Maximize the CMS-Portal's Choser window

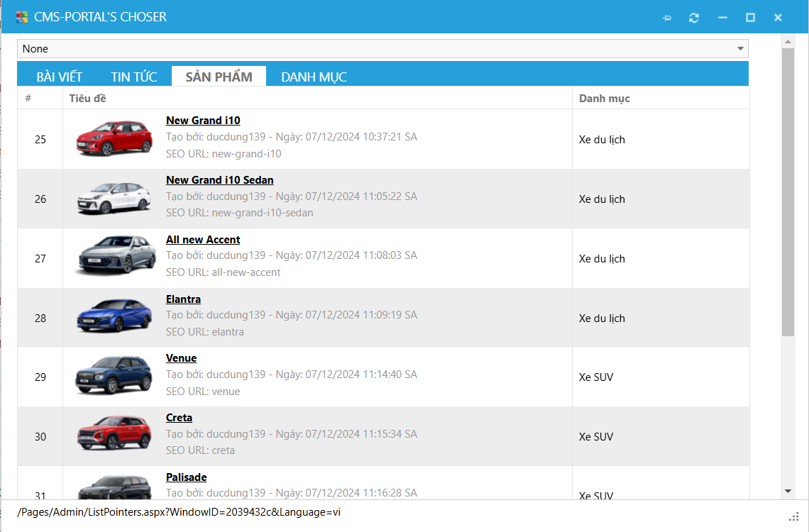coord(750,18)
